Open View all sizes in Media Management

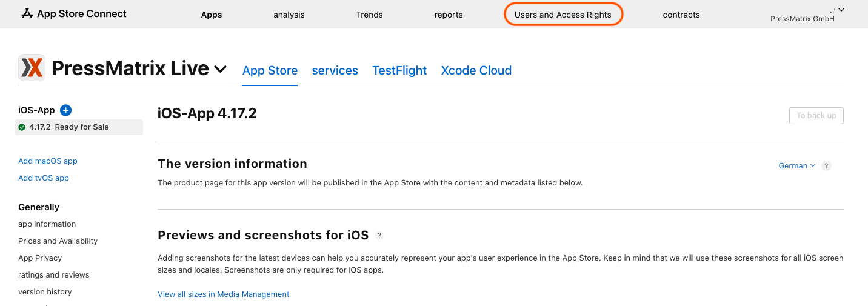coord(224,294)
